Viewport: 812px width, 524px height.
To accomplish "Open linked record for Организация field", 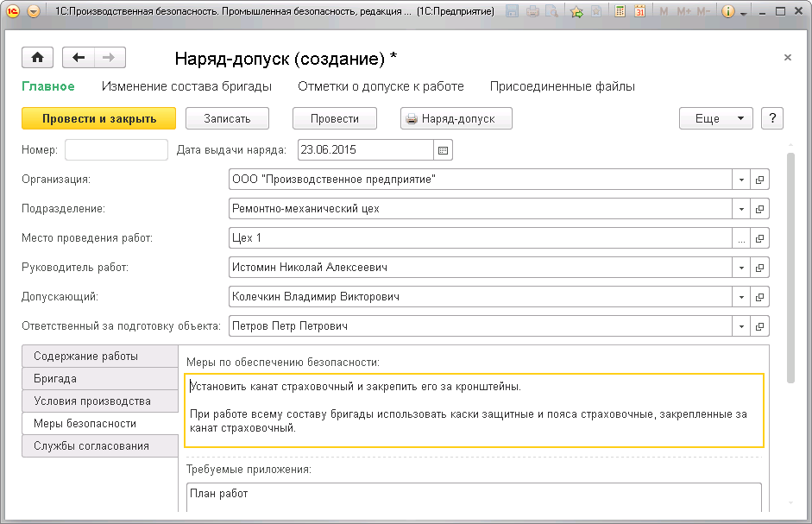I will click(760, 180).
